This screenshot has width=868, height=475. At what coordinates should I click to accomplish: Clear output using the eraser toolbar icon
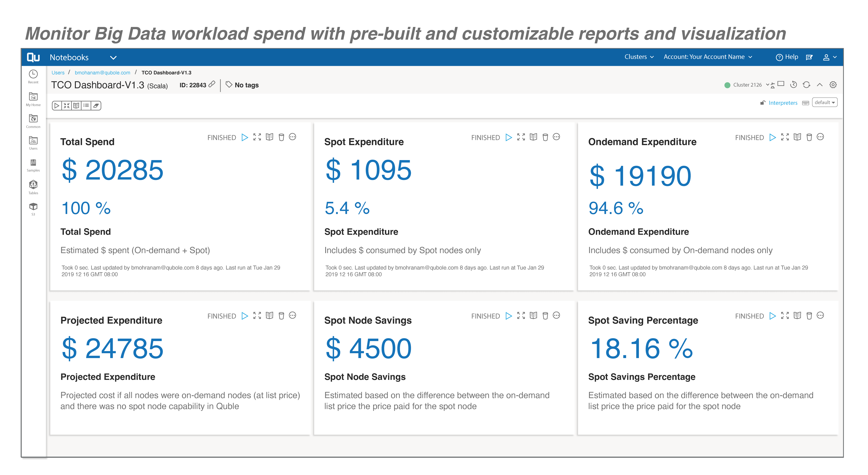[x=96, y=106]
